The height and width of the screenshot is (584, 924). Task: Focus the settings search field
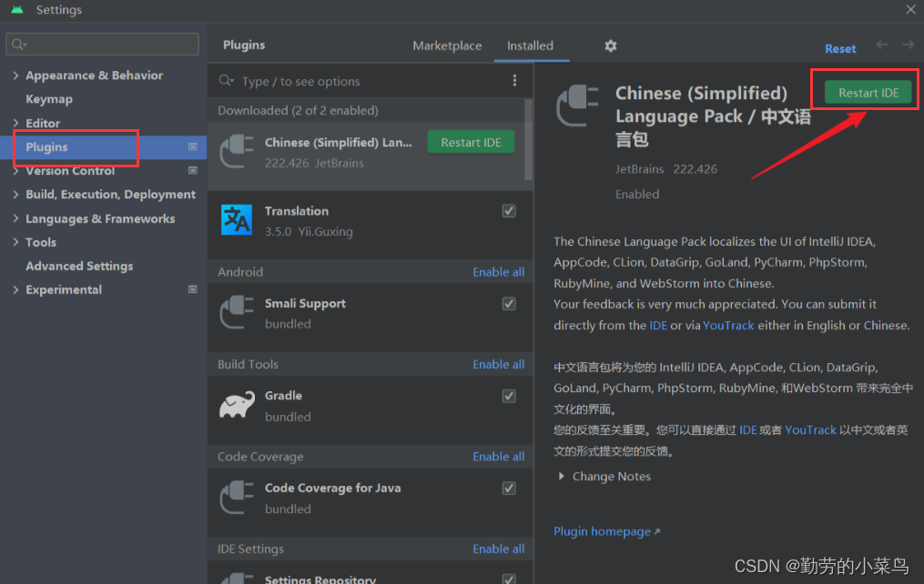[103, 45]
